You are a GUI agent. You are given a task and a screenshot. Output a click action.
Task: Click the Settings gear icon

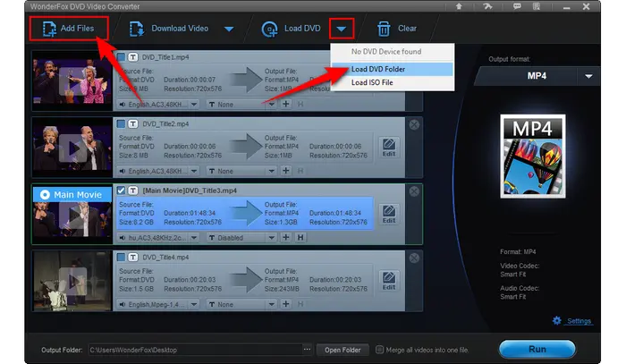(x=557, y=320)
